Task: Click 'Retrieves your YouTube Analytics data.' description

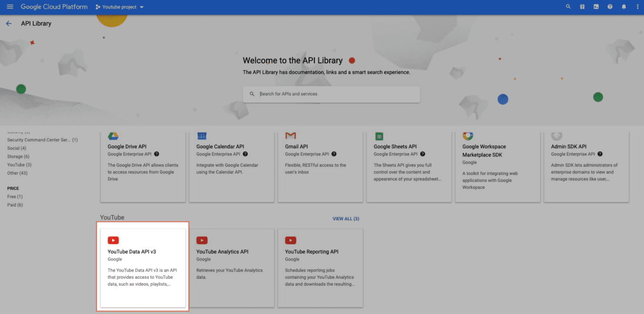Action: [229, 274]
